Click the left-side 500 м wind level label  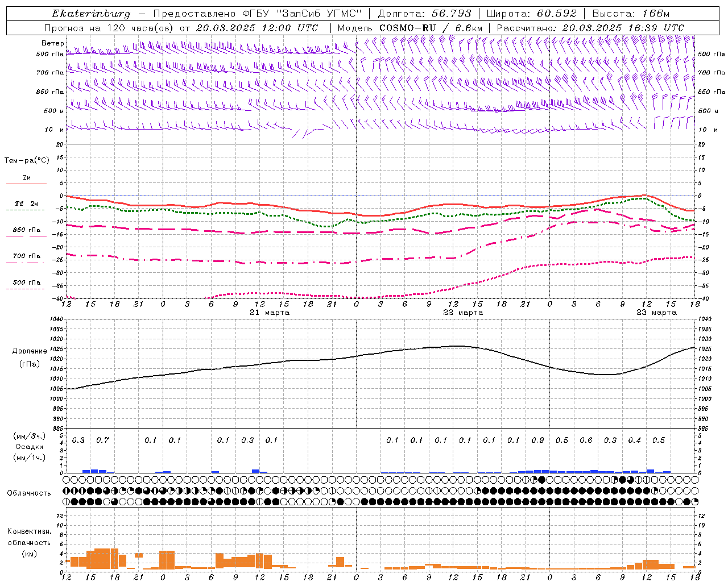[54, 111]
